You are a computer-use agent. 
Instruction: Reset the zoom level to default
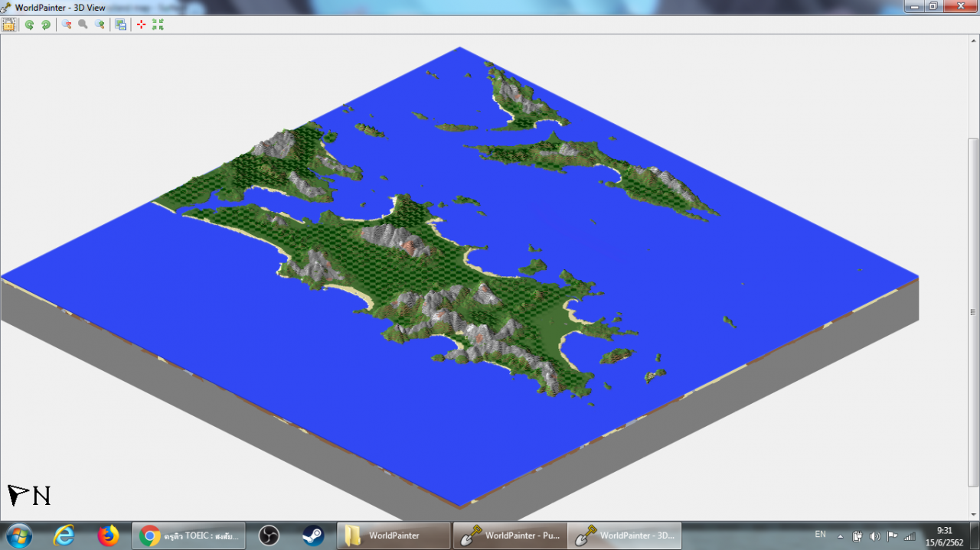point(82,24)
